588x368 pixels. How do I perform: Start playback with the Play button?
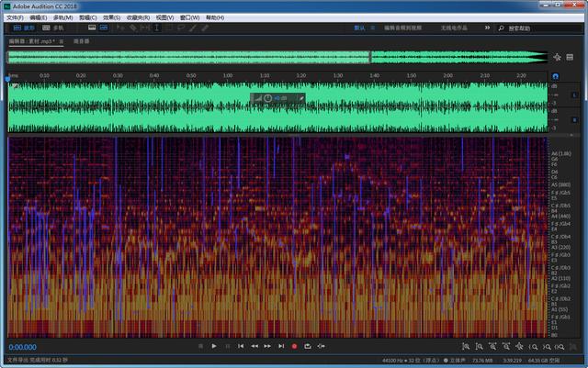click(214, 346)
